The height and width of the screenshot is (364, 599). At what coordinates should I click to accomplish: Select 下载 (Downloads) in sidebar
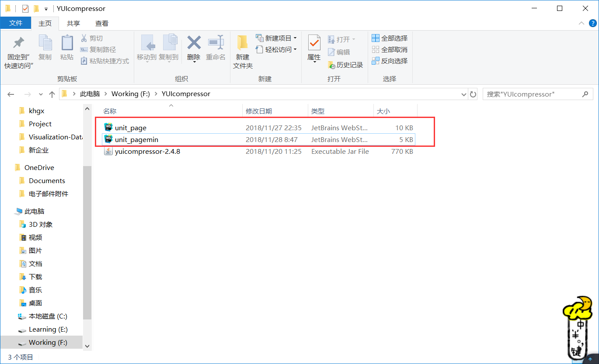[35, 277]
